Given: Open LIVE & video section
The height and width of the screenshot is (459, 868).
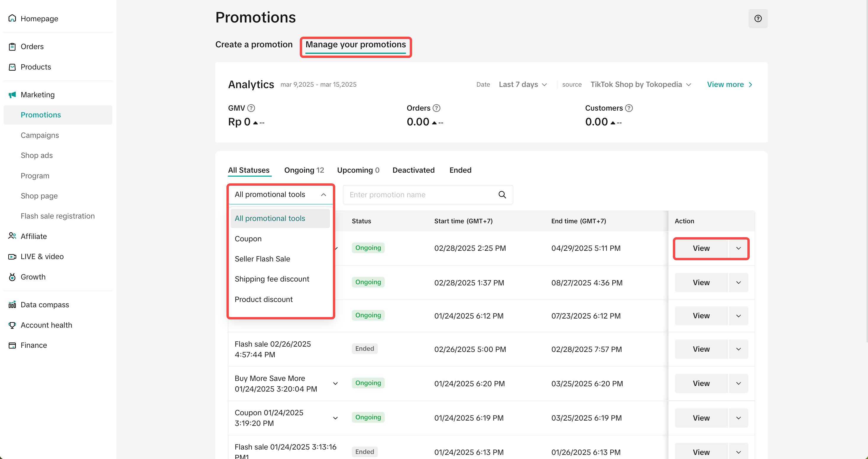Looking at the screenshot, I should [x=42, y=256].
